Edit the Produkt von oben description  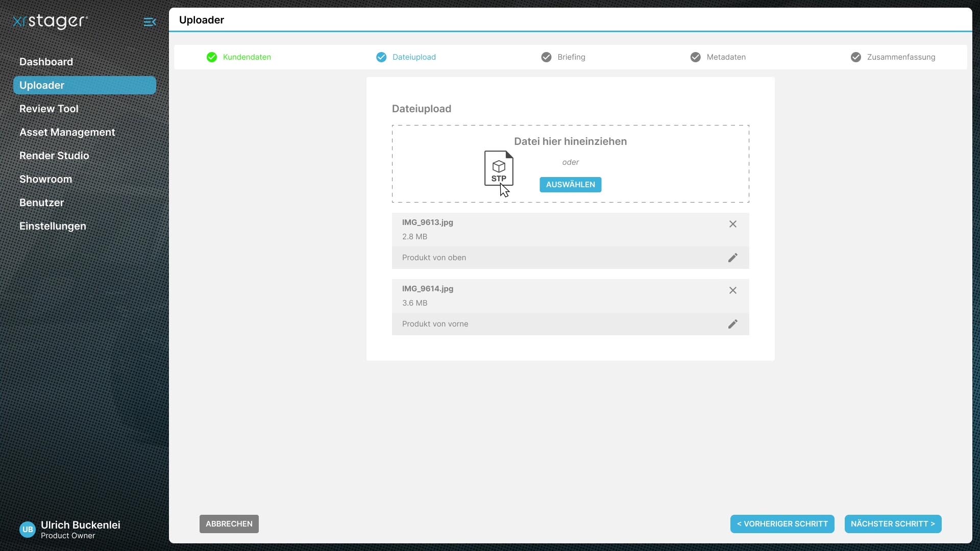[733, 258]
